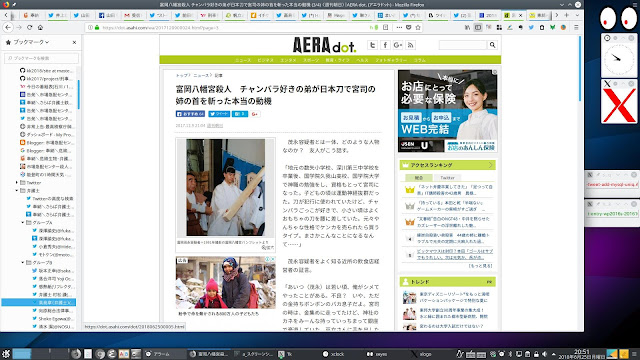The height and width of the screenshot is (360, 640).
Task: Open a new tab with plus button
Action: [x=566, y=15]
